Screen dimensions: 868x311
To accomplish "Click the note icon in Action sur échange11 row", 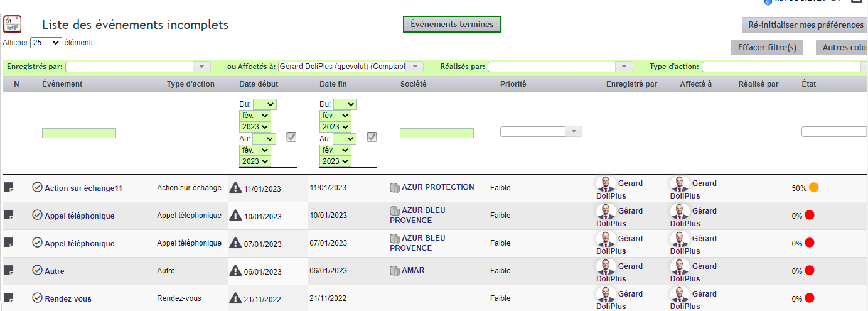I will [9, 187].
